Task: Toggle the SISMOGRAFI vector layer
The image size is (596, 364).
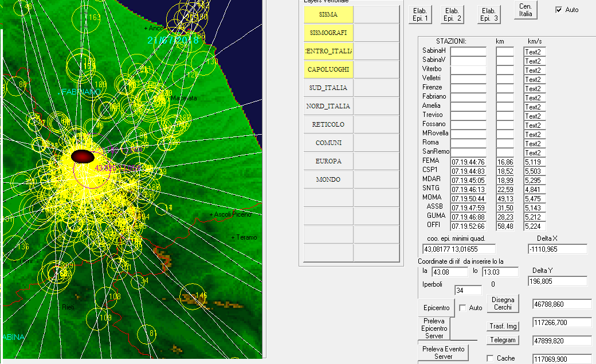Action: [x=328, y=33]
